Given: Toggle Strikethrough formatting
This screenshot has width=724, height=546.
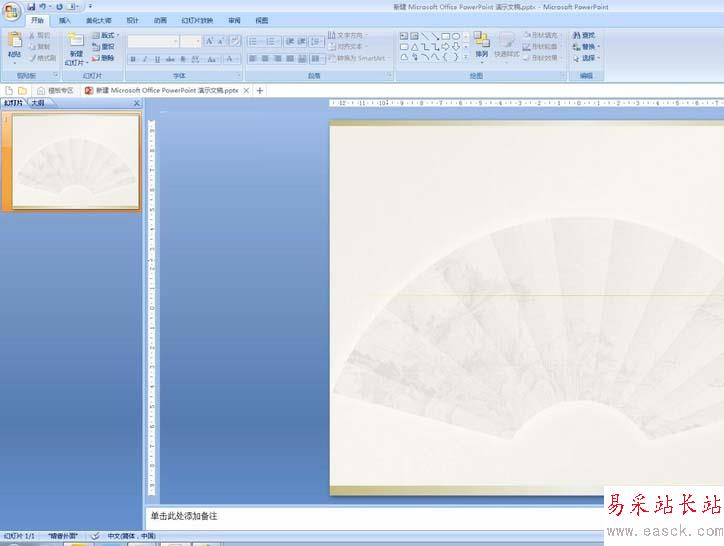Looking at the screenshot, I should pos(170,59).
